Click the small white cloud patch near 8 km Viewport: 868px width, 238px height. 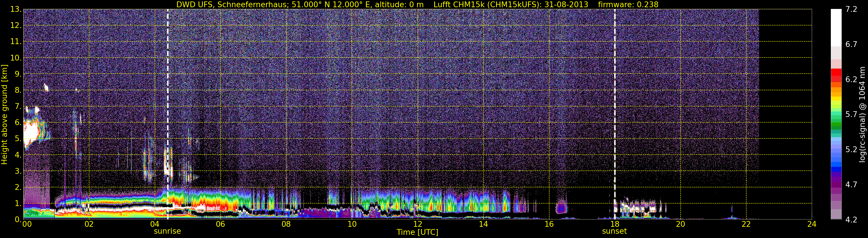(46, 87)
